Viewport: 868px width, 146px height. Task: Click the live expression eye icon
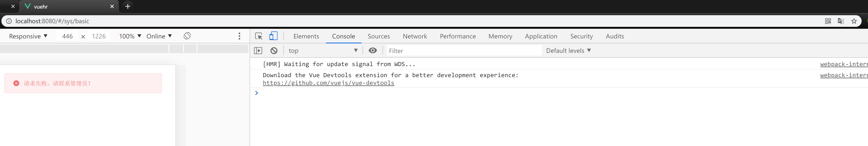372,51
